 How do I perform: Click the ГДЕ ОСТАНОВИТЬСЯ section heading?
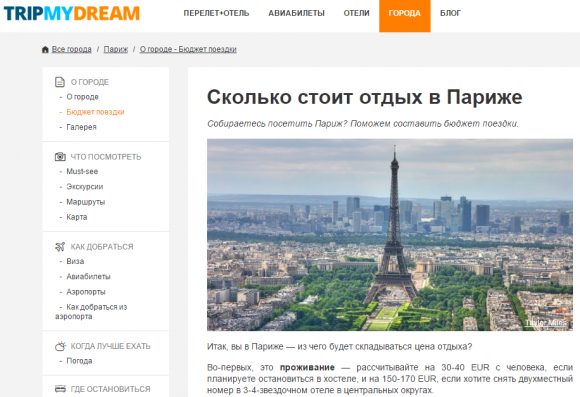tap(111, 389)
